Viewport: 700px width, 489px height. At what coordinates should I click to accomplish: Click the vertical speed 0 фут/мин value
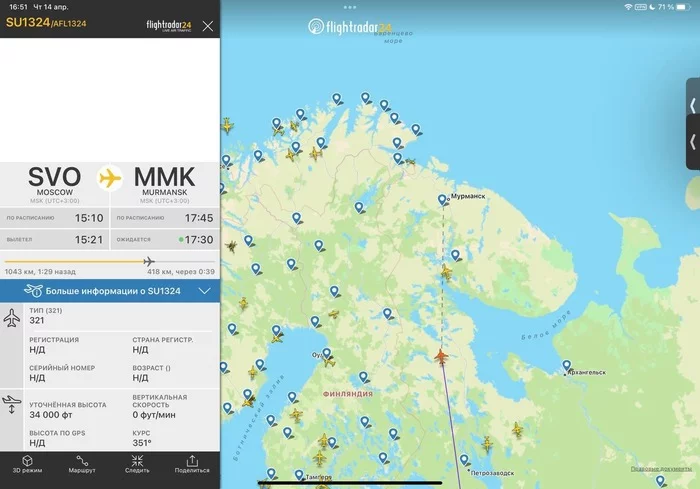tap(154, 415)
